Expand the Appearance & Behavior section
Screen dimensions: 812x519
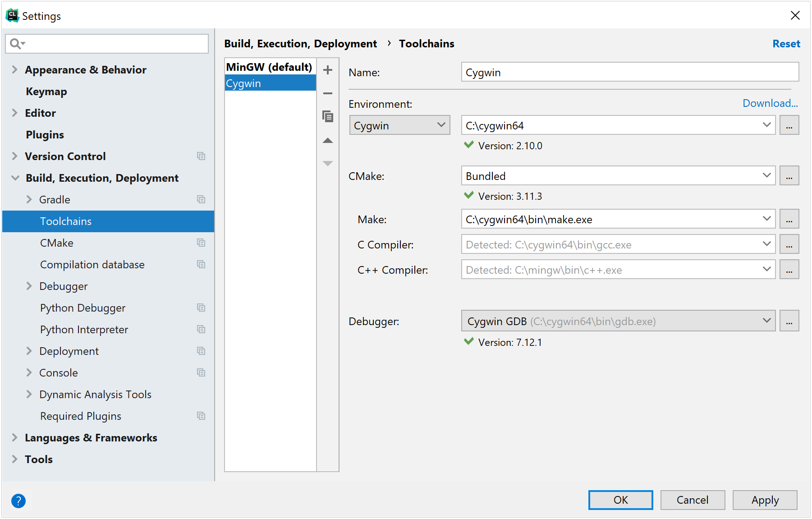coord(15,69)
